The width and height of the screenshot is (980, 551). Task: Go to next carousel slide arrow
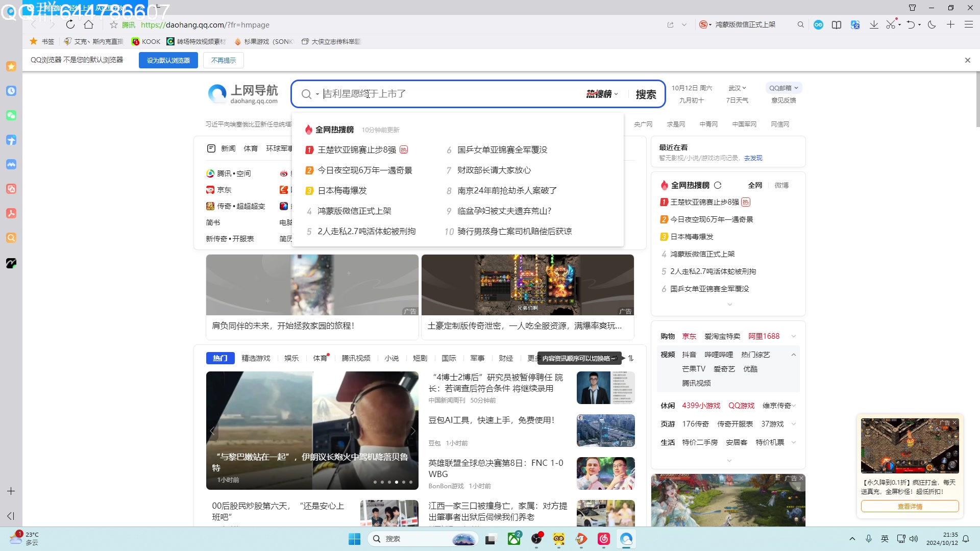click(412, 431)
